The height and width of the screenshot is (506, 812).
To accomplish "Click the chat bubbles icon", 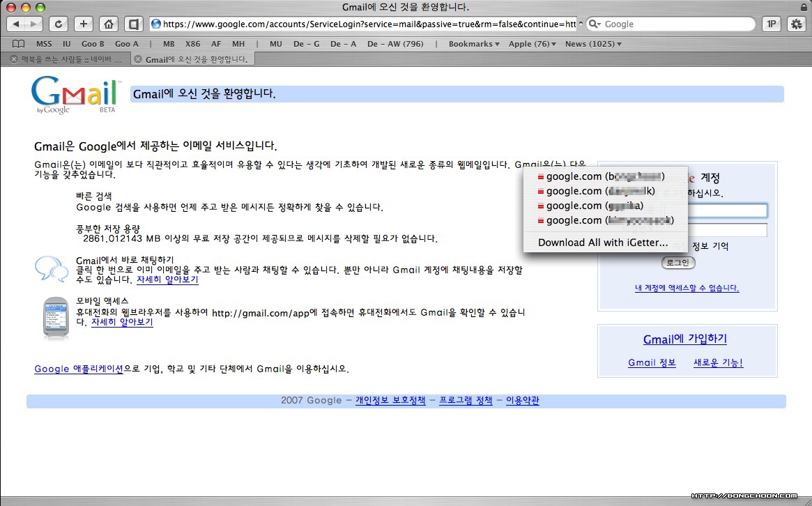I will click(x=52, y=269).
